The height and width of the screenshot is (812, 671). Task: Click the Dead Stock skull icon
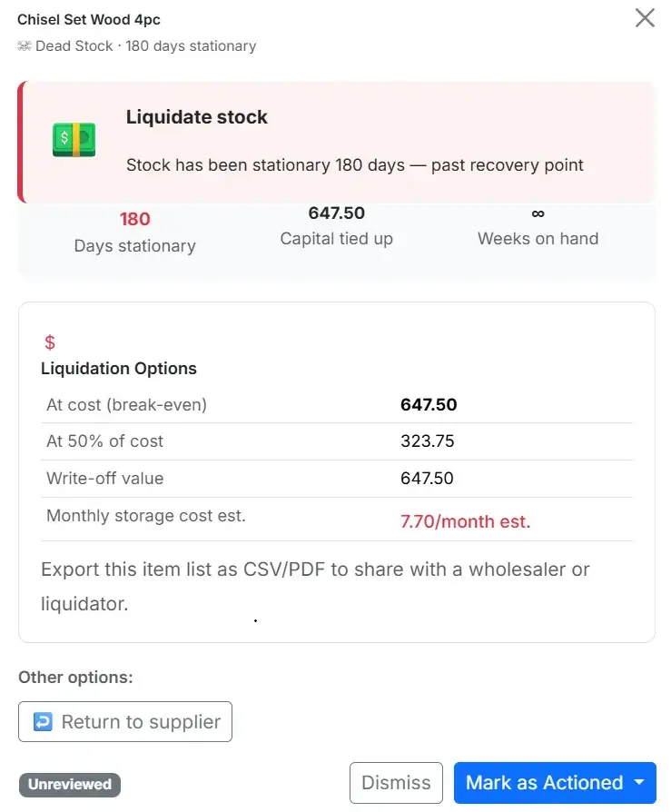pos(25,46)
